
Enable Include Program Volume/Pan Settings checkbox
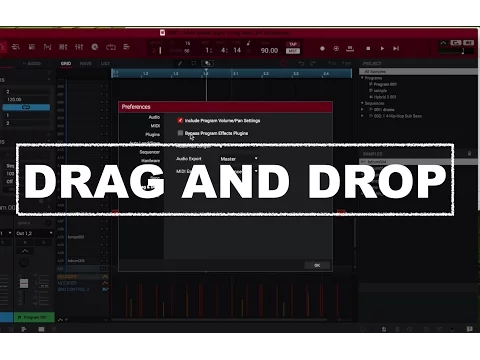[x=180, y=120]
